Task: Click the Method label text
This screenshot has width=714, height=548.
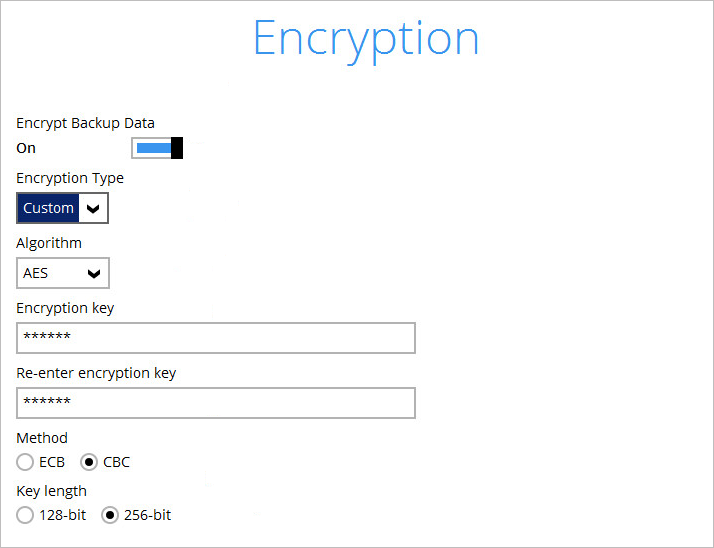Action: click(x=42, y=438)
